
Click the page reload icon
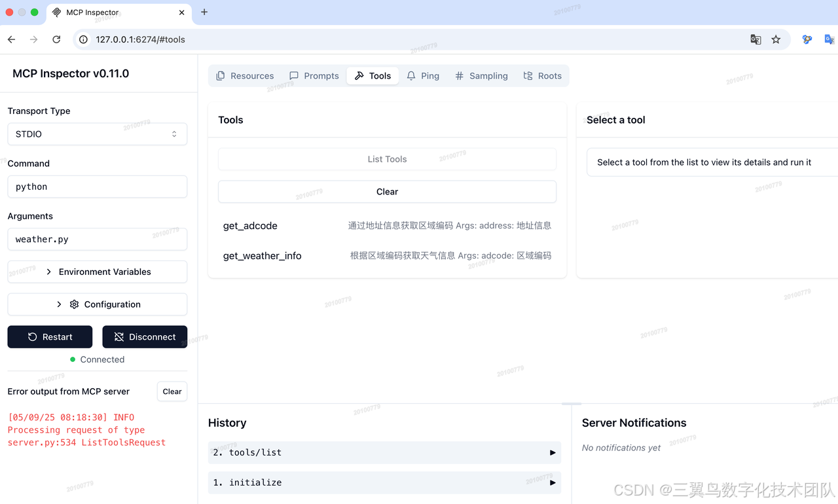(x=56, y=39)
